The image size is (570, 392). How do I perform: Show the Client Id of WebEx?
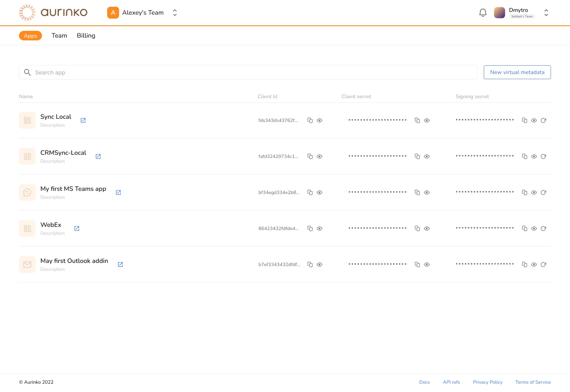tap(319, 228)
